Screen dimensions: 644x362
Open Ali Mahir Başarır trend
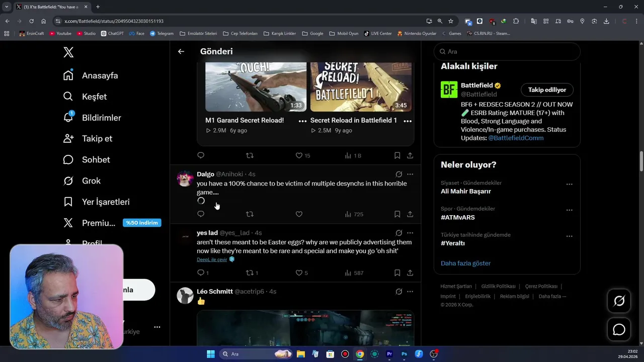(466, 192)
